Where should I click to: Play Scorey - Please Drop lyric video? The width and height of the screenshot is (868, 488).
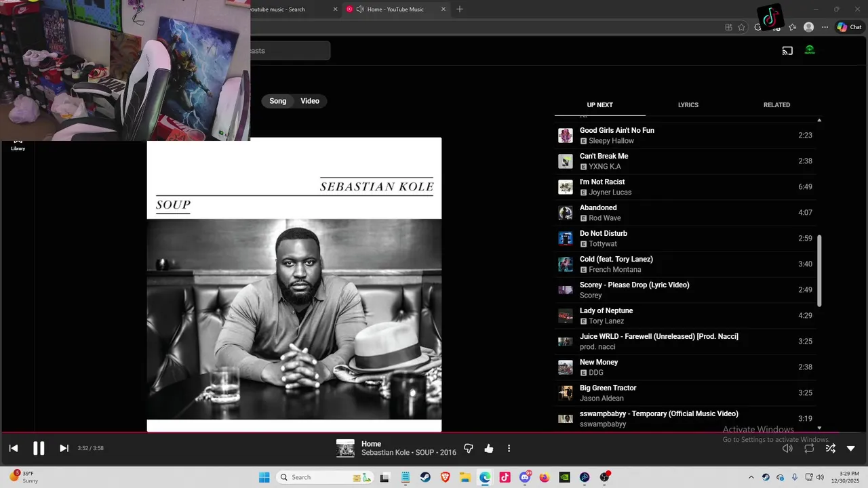click(685, 290)
